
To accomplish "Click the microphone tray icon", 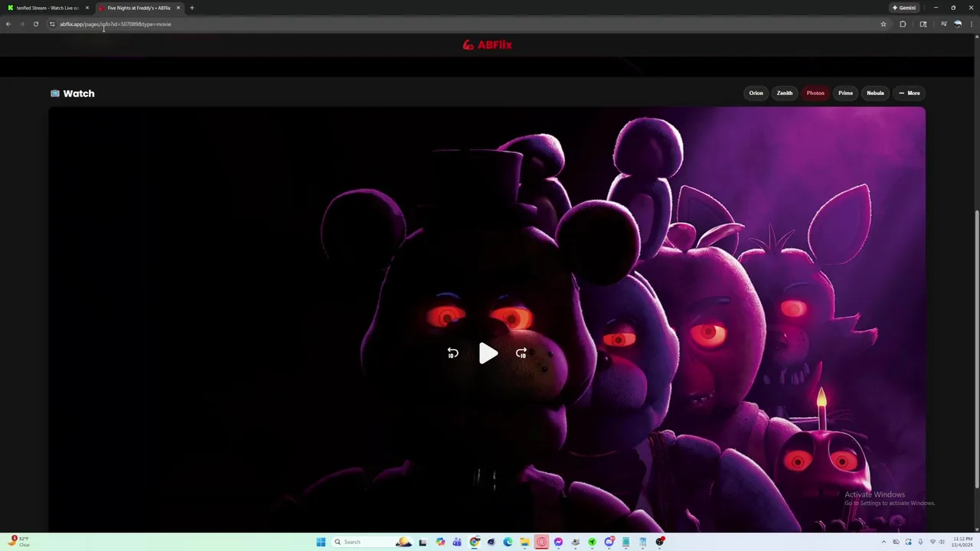I will pos(920,542).
